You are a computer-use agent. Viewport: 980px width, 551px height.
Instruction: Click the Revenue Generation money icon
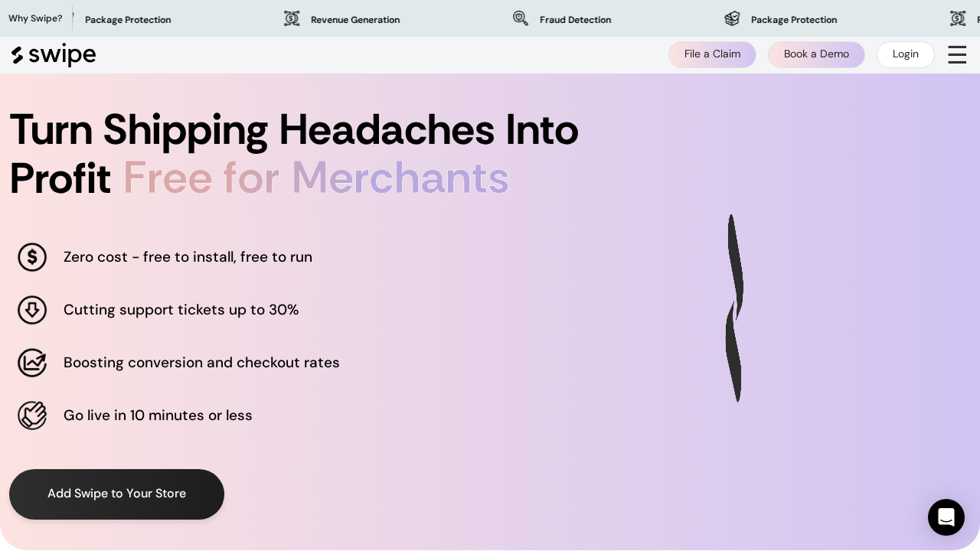292,18
